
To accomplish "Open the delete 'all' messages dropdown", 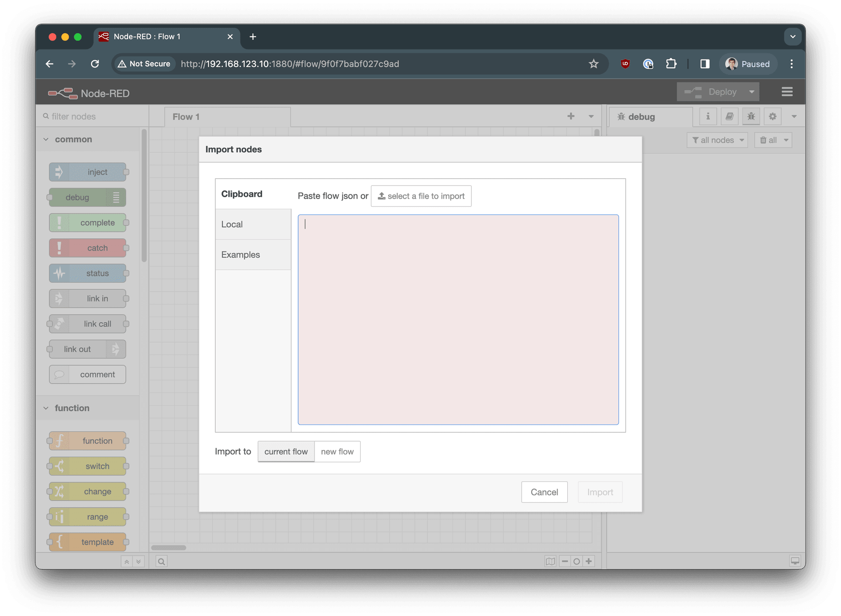I will tap(773, 140).
